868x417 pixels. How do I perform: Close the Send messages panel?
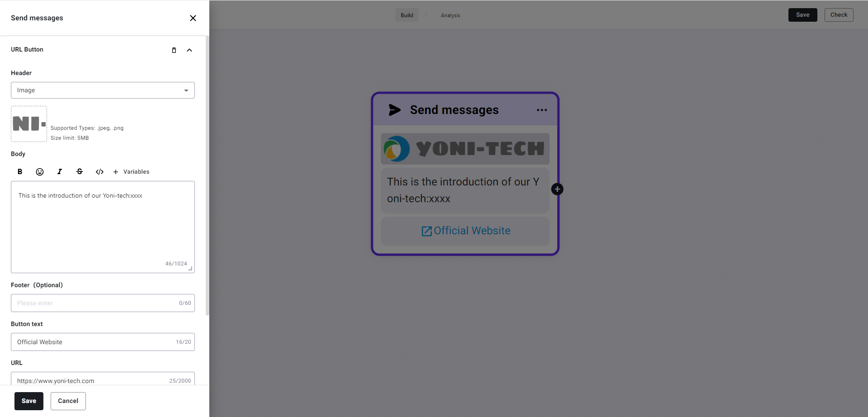(193, 18)
